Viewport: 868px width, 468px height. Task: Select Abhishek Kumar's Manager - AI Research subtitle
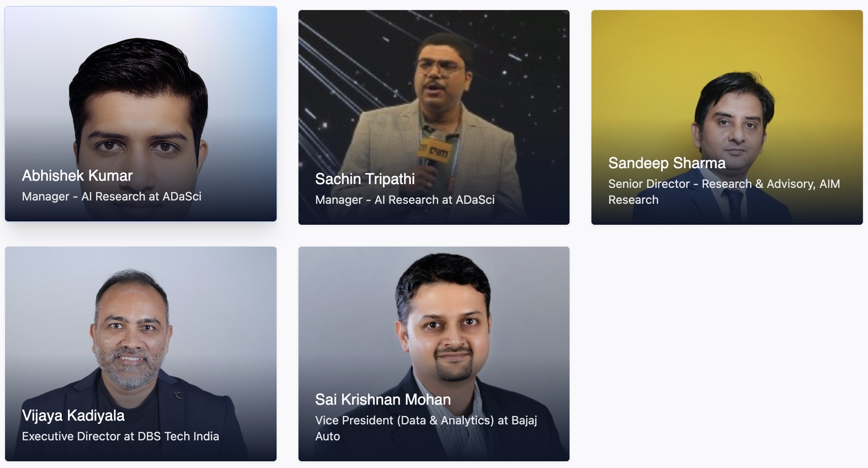click(x=112, y=197)
